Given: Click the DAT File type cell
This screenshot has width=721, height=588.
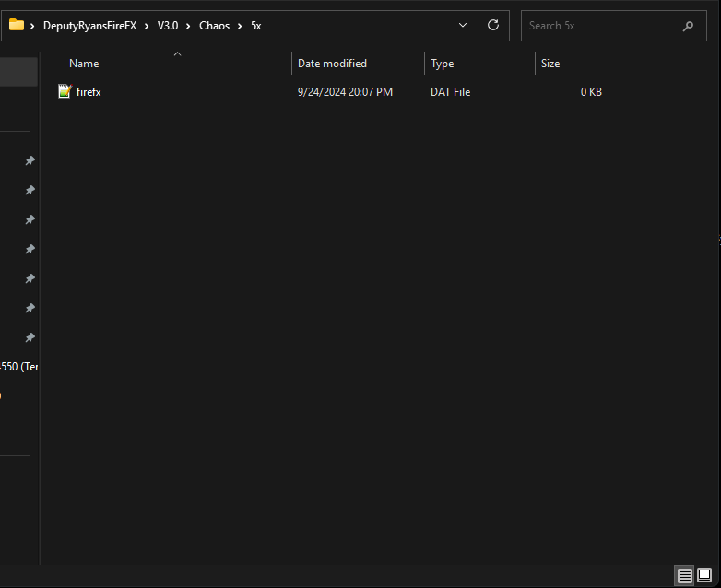Looking at the screenshot, I should pos(451,92).
